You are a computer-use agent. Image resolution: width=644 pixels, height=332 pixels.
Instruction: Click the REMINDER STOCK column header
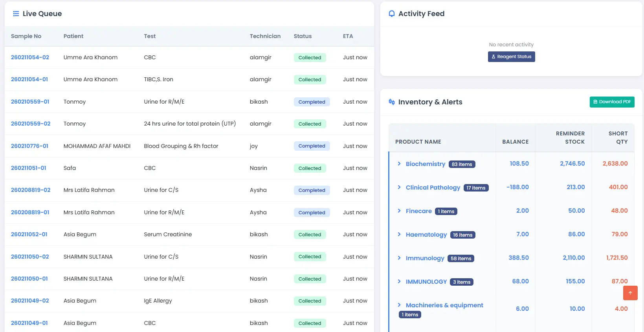tap(570, 138)
